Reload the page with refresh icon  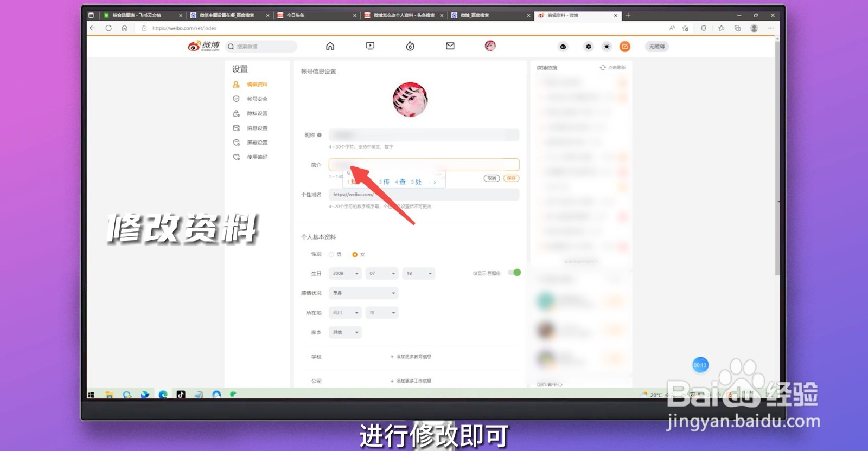(108, 28)
